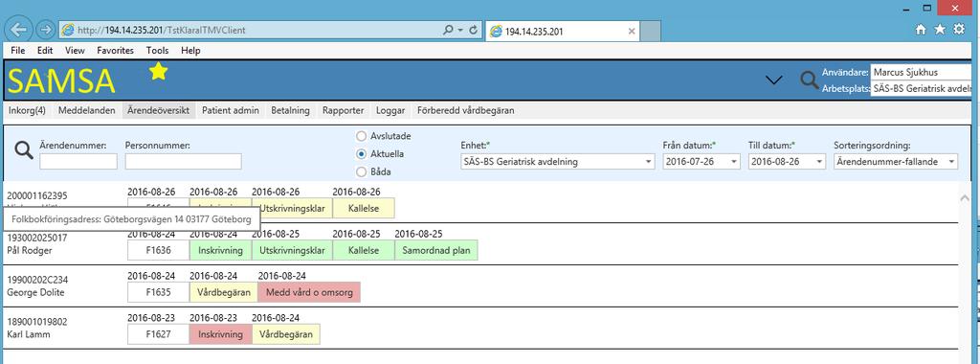Switch to the Betalning tab
Image resolution: width=980 pixels, height=364 pixels.
tap(291, 111)
